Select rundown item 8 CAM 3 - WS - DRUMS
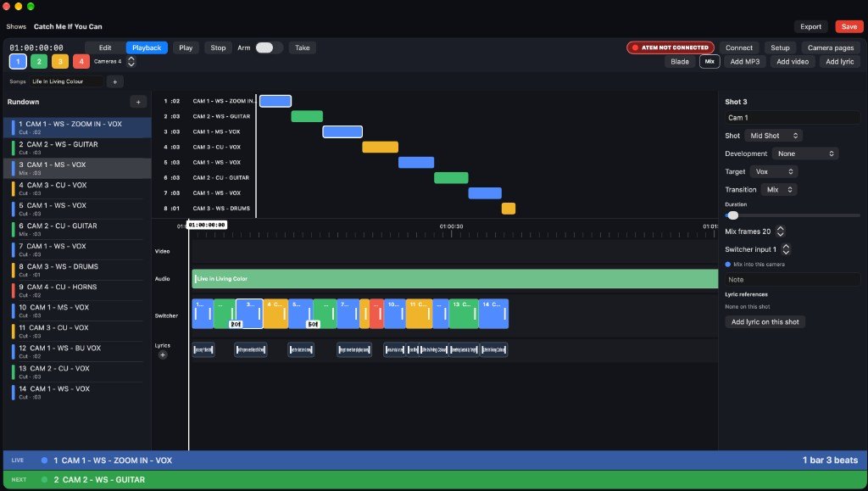The image size is (868, 491). [x=77, y=271]
